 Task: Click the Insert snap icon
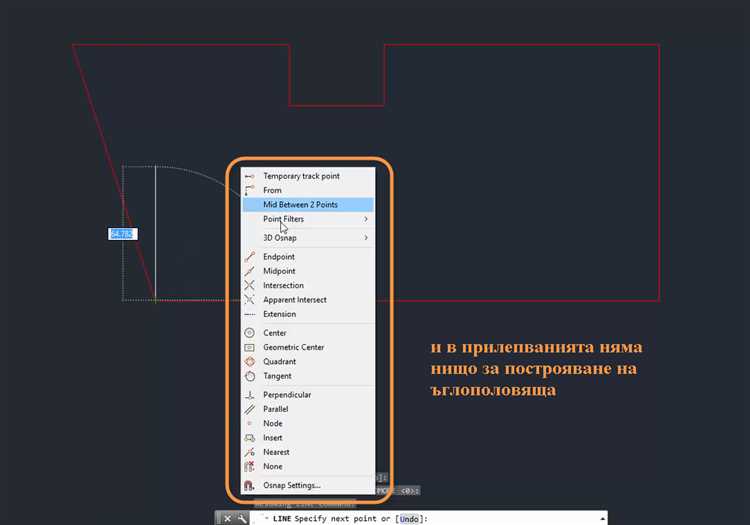[249, 438]
